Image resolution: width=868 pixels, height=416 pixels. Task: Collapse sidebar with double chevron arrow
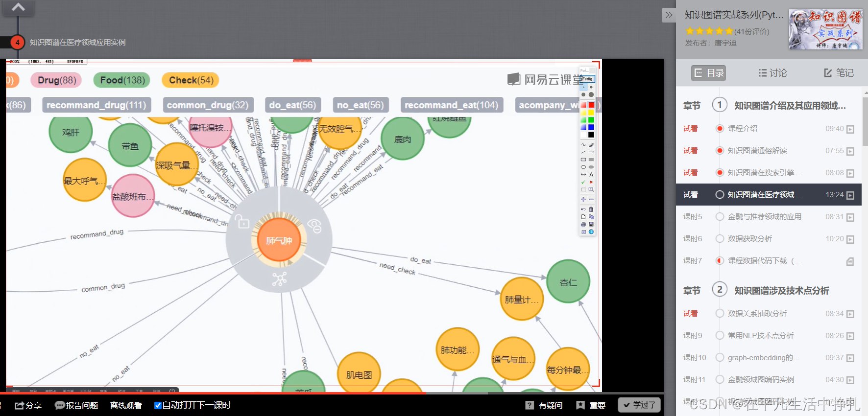coord(669,15)
